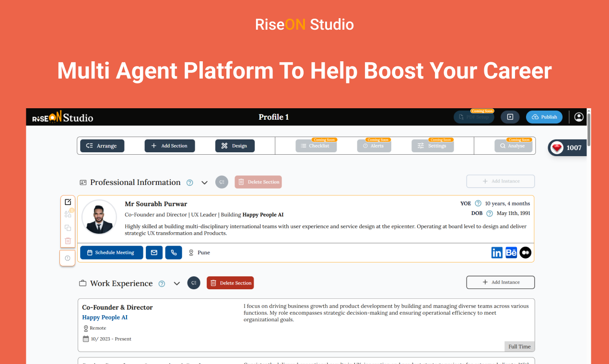
Task: Open the LinkedIn profile icon
Action: [x=497, y=252]
